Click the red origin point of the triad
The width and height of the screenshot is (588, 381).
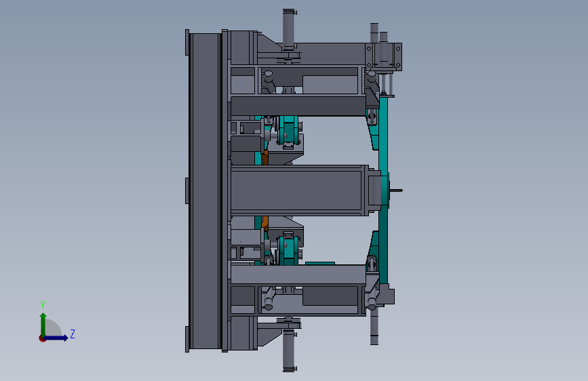(x=42, y=338)
